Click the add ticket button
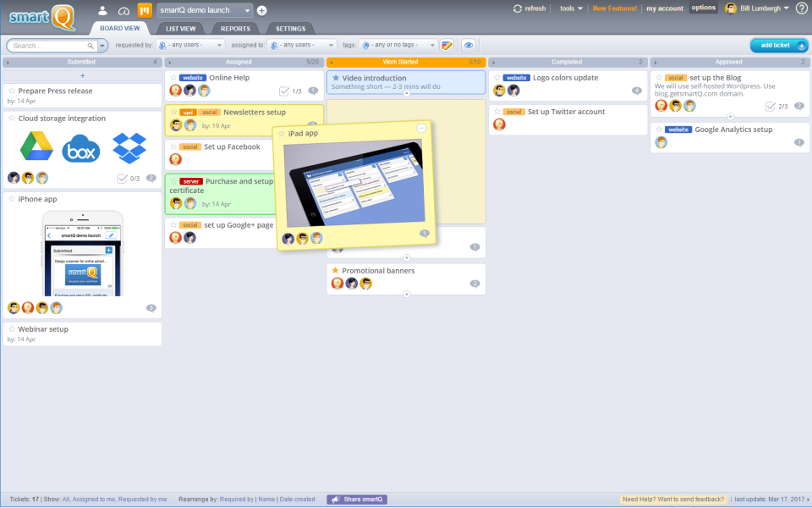Image resolution: width=812 pixels, height=508 pixels. [x=777, y=44]
